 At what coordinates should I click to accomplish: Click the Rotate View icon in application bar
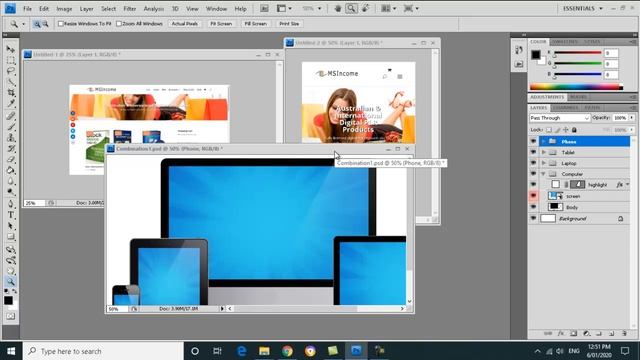tap(366, 8)
